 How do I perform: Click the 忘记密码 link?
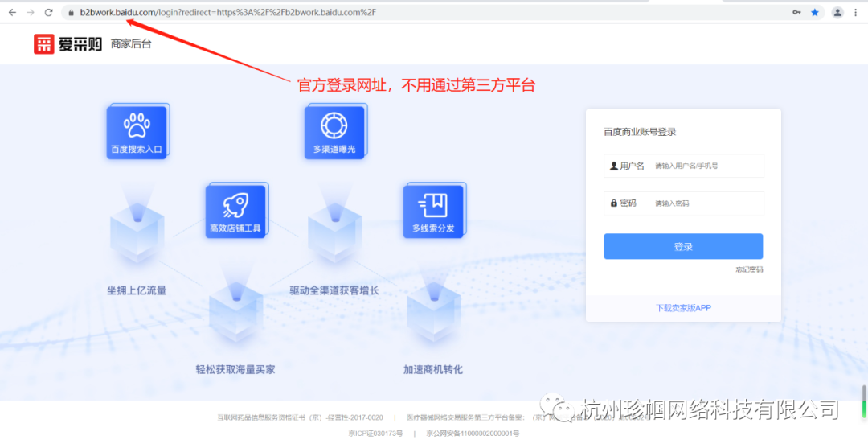click(749, 269)
